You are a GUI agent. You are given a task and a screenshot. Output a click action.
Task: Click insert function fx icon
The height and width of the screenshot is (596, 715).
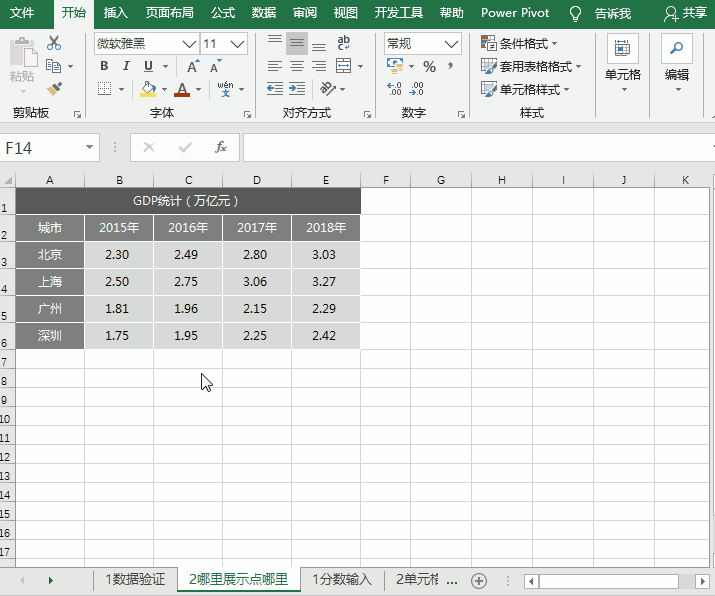point(221,147)
